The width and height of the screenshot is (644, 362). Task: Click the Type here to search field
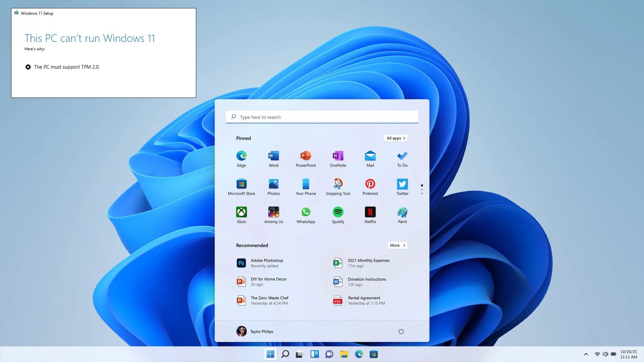click(x=322, y=117)
